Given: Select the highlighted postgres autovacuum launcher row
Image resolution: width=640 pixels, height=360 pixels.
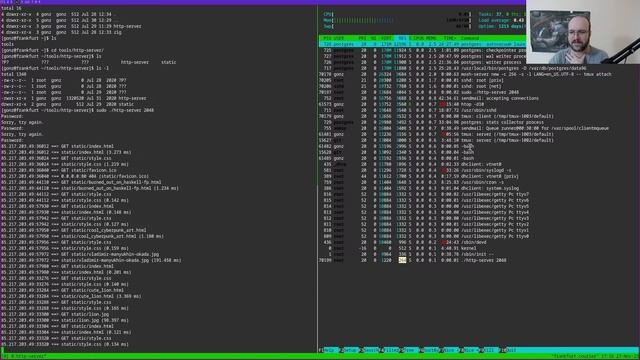Looking at the screenshot, I should click(x=422, y=44).
